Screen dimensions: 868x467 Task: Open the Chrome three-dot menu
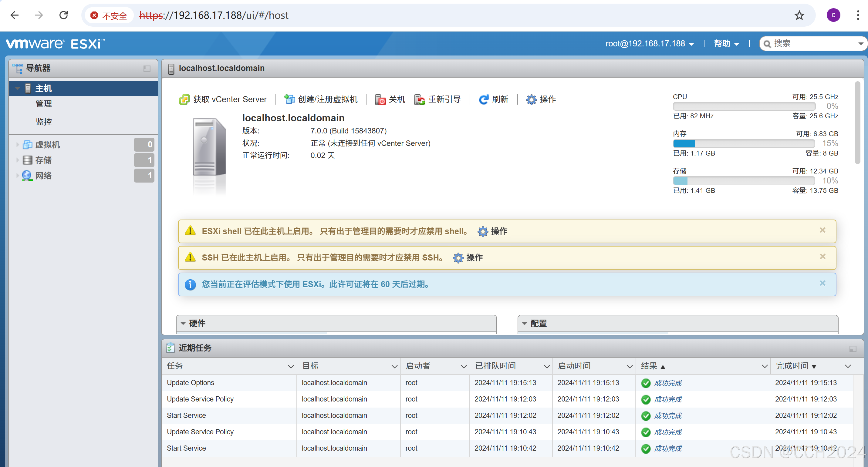[x=858, y=15]
